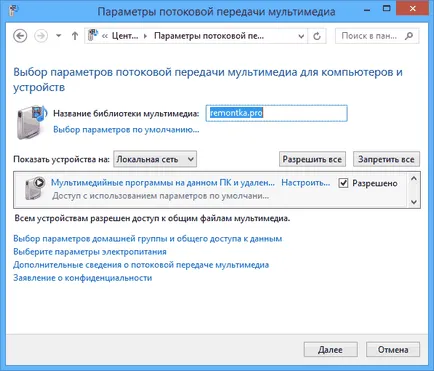Select the 'Цент...' breadcrumb segment
The height and width of the screenshot is (371, 434).
[125, 36]
